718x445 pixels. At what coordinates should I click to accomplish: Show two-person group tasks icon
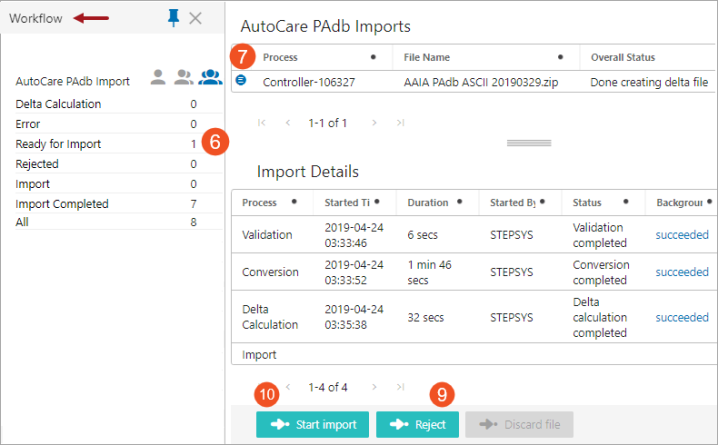(x=184, y=77)
